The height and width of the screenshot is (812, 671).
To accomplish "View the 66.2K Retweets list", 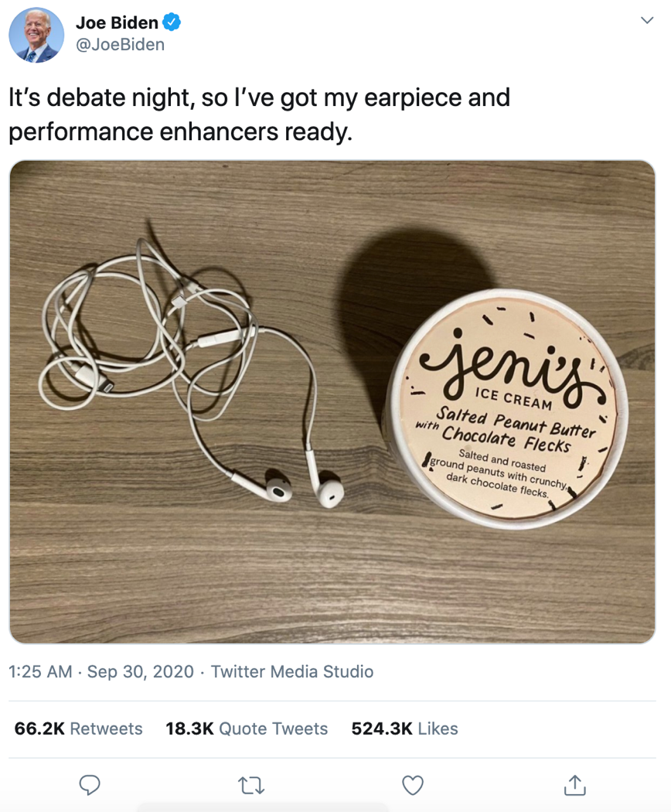I will point(78,728).
